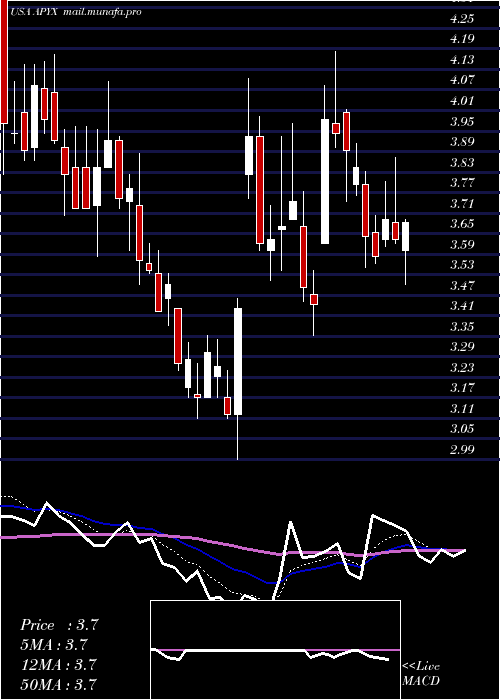Click the 3.23 price axis label
500x700 pixels.
[462, 367]
